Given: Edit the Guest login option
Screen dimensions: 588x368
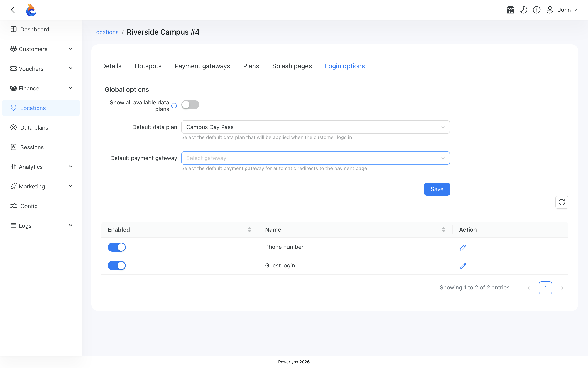Looking at the screenshot, I should (x=463, y=266).
